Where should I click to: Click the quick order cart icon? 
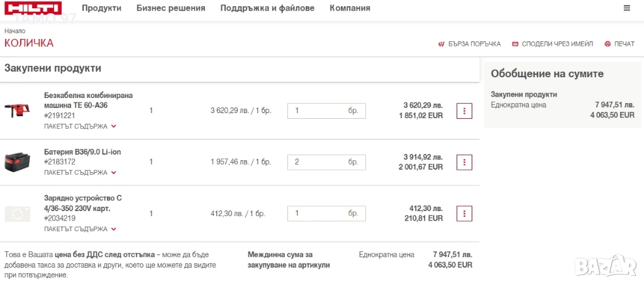(x=441, y=44)
